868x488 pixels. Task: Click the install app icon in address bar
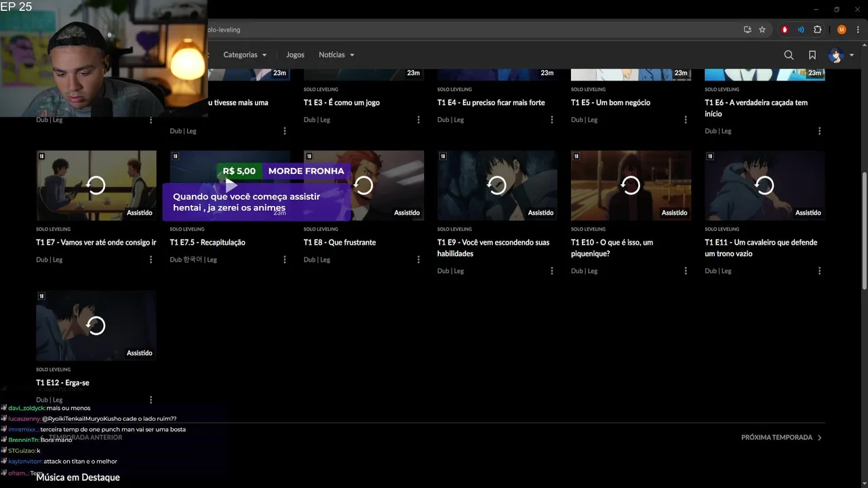tap(747, 30)
